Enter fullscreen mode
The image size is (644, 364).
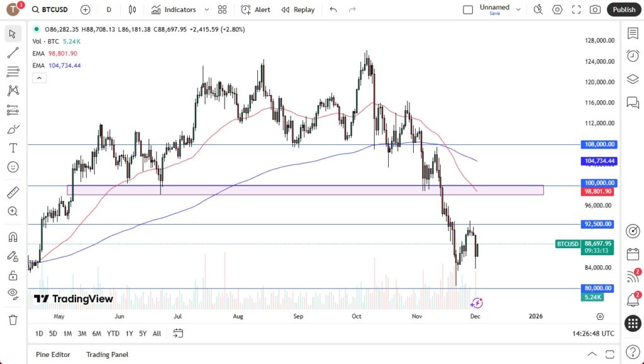pos(576,9)
